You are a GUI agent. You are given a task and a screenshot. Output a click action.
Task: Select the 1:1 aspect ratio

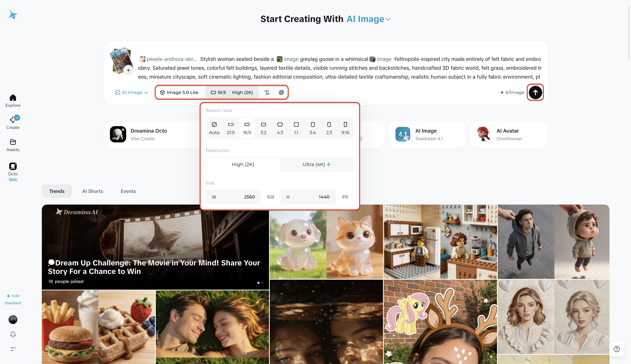tap(296, 128)
